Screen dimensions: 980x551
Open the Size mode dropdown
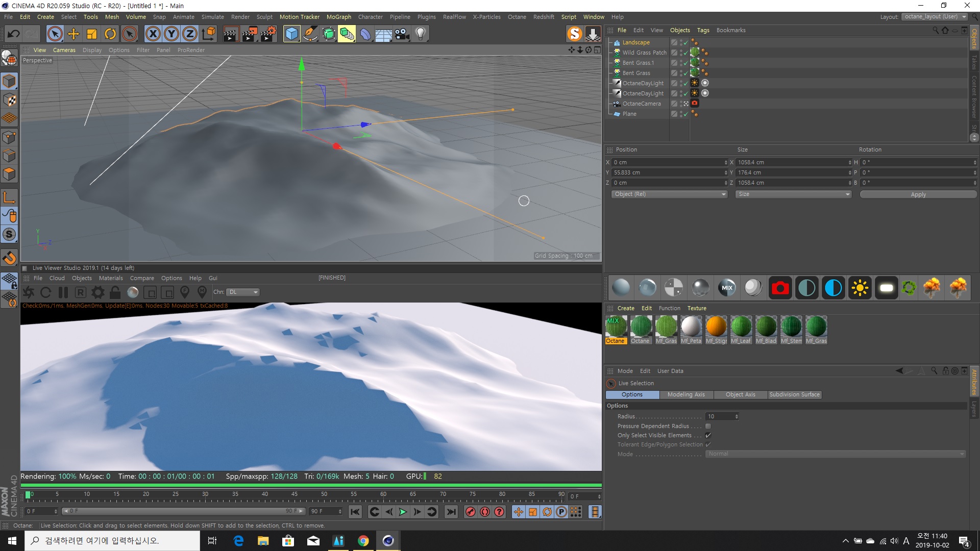tap(793, 194)
